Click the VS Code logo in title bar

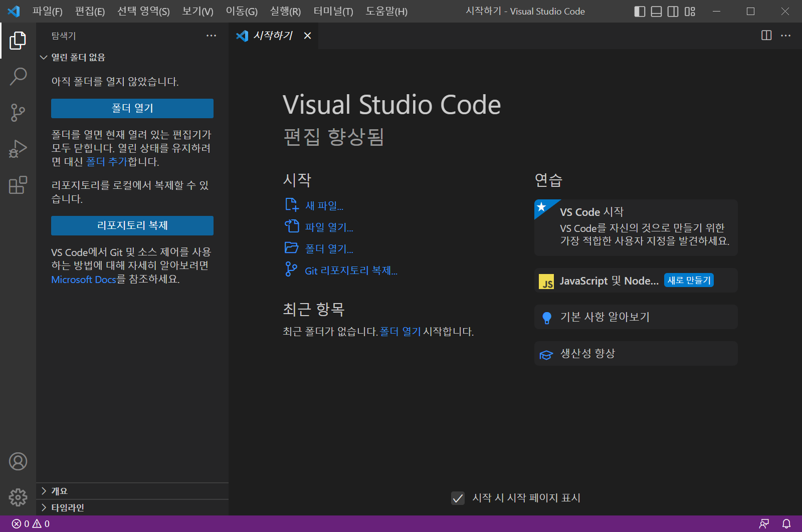click(x=14, y=11)
